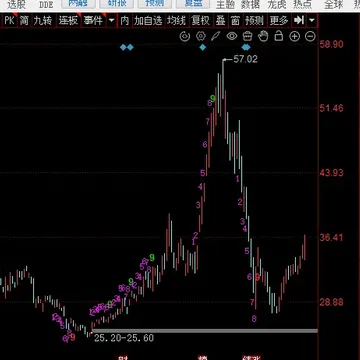Open chart settings gear icon
360x360 pixels.
[x=200, y=36]
